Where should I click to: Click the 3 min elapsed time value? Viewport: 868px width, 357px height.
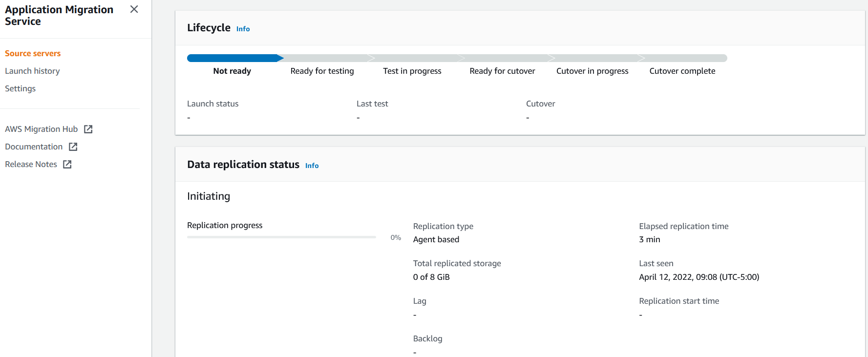[649, 239]
